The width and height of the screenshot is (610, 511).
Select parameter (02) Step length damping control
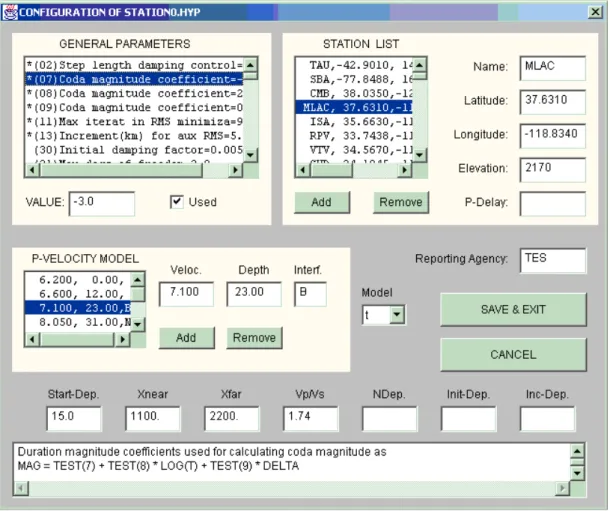point(134,65)
